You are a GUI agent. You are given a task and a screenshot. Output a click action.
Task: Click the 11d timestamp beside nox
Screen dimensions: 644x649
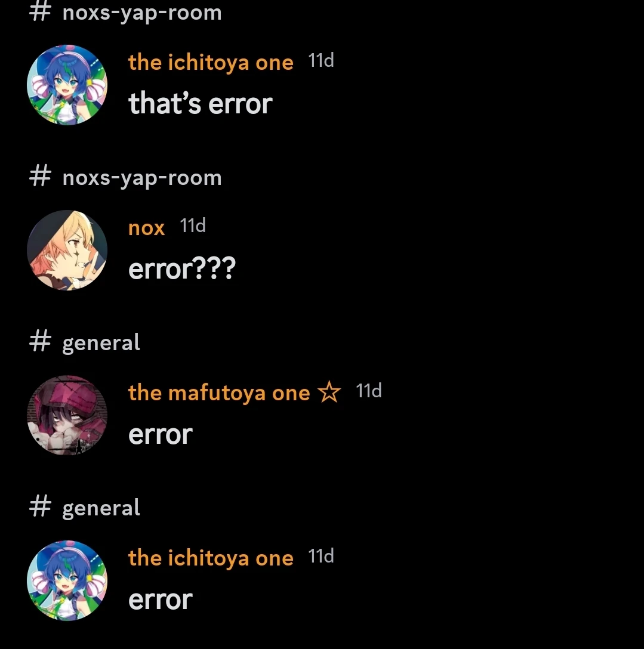193,225
